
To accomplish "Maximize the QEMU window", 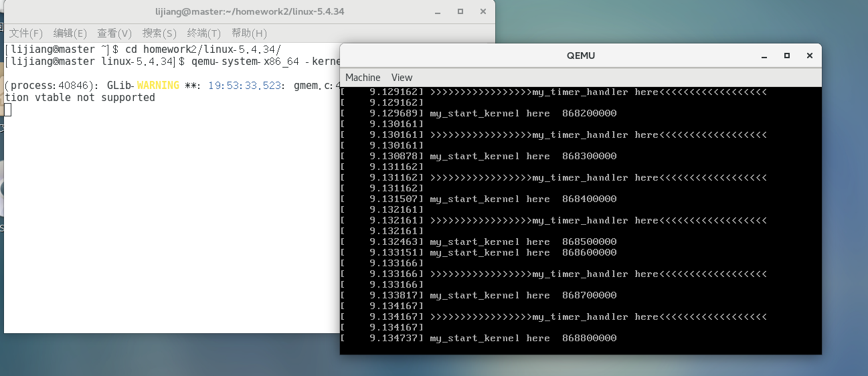I will tap(787, 56).
